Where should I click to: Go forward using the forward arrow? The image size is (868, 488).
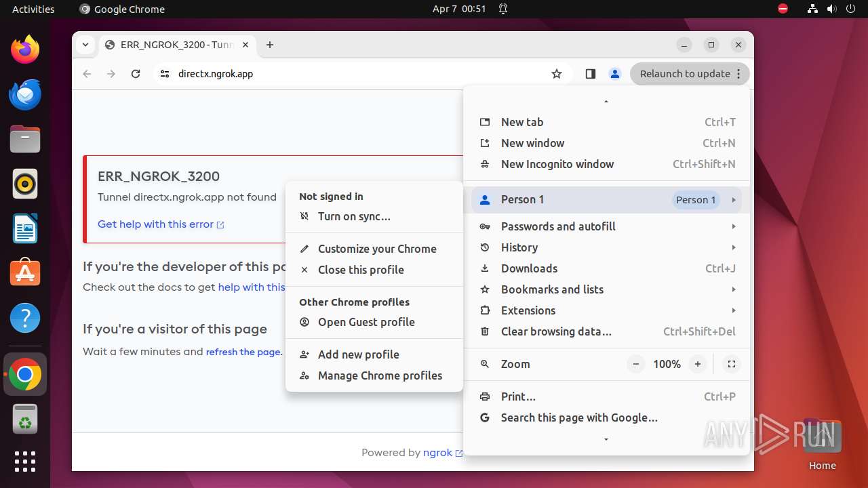[x=111, y=74]
